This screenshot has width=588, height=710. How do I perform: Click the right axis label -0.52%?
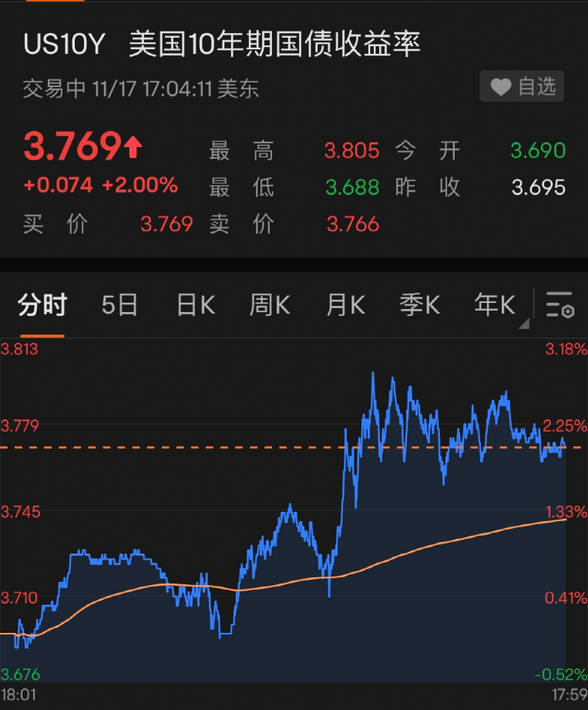click(x=561, y=675)
